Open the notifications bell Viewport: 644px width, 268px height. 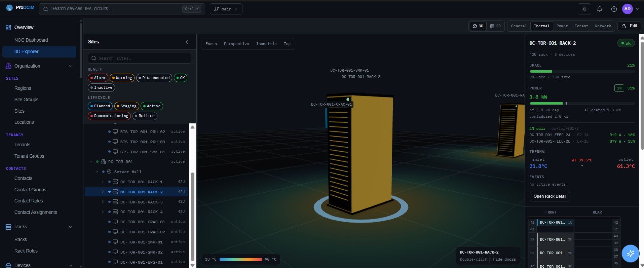click(x=599, y=9)
